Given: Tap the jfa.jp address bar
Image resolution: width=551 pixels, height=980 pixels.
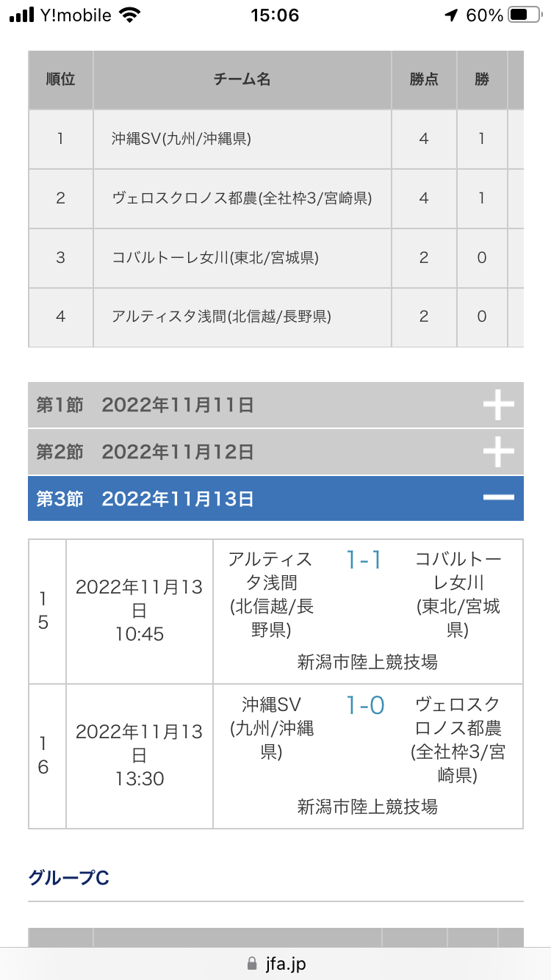Looking at the screenshot, I should (x=275, y=963).
